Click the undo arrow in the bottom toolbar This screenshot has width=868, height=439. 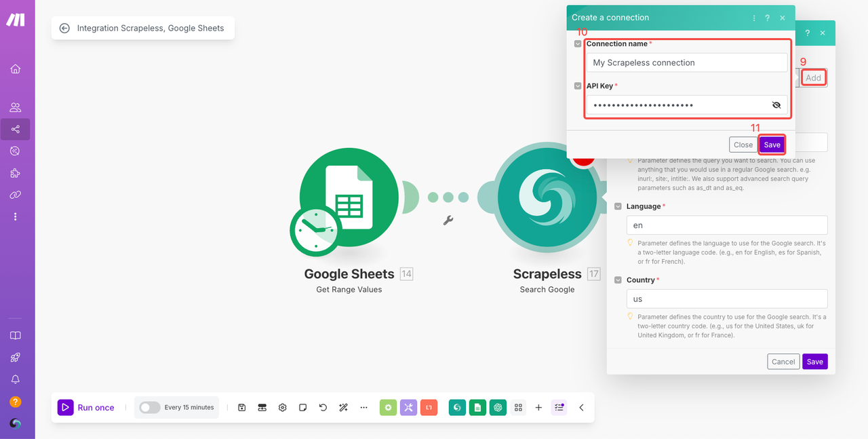point(323,408)
